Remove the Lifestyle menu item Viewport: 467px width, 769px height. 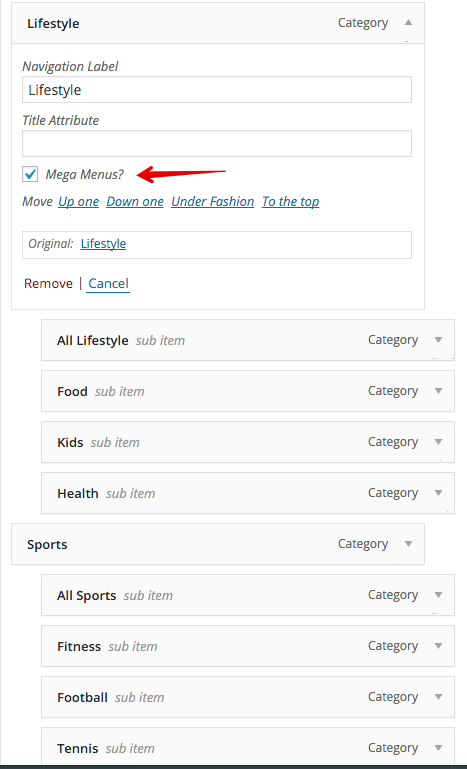48,283
